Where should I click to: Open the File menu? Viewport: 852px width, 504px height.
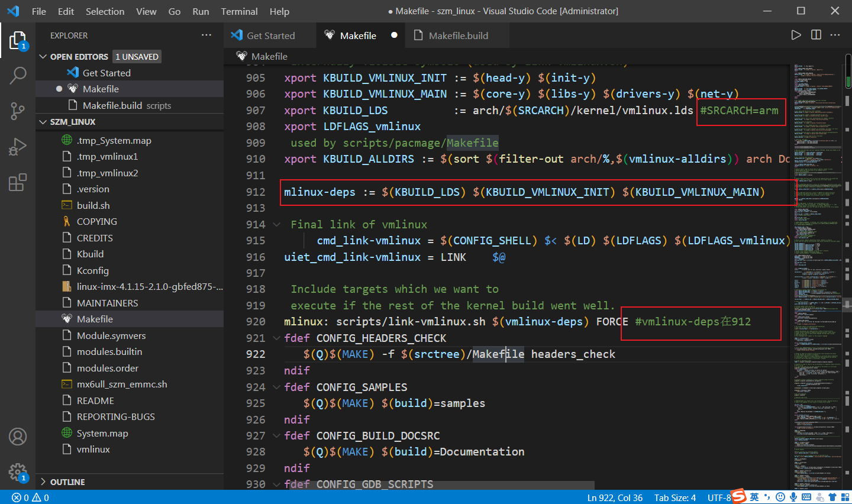(39, 11)
